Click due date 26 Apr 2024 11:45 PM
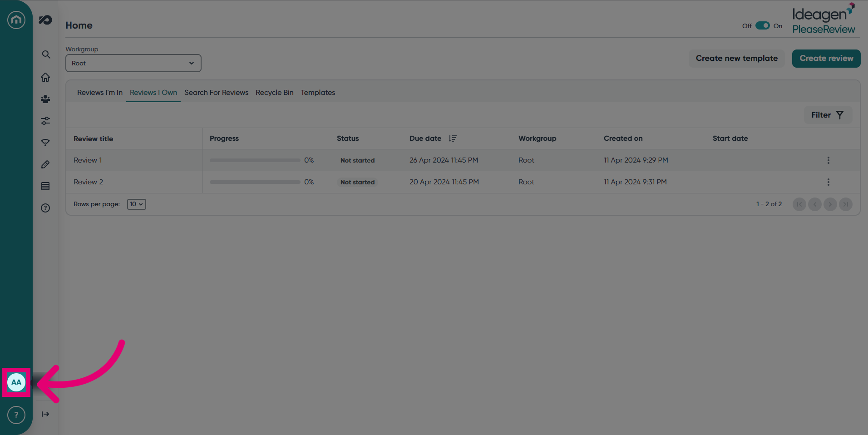 (x=444, y=160)
